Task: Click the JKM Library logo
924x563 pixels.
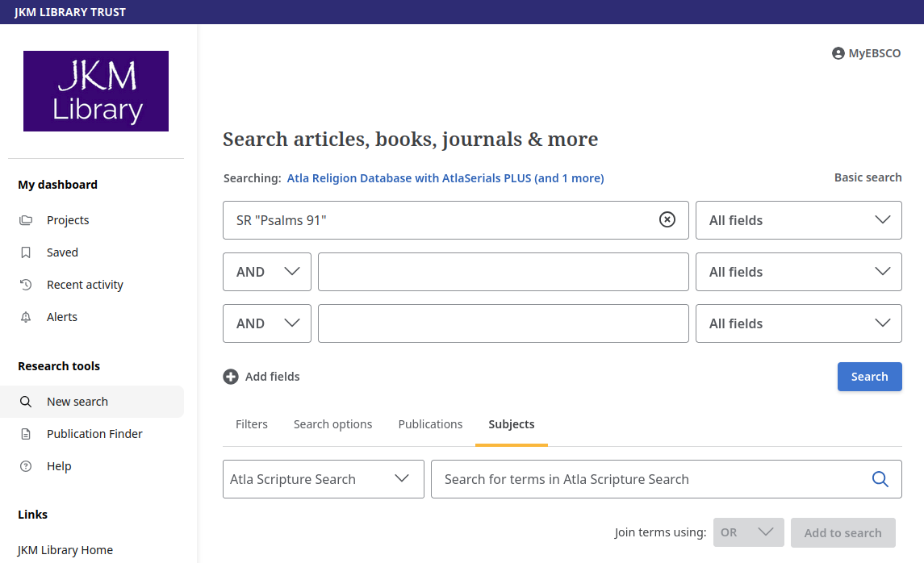Action: [x=95, y=90]
